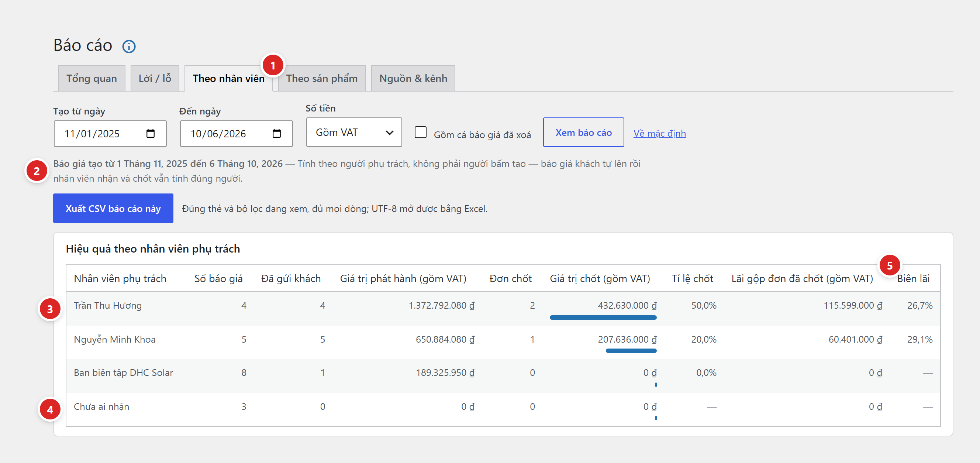Click the Tỉ lệ chốt column header

pos(692,278)
